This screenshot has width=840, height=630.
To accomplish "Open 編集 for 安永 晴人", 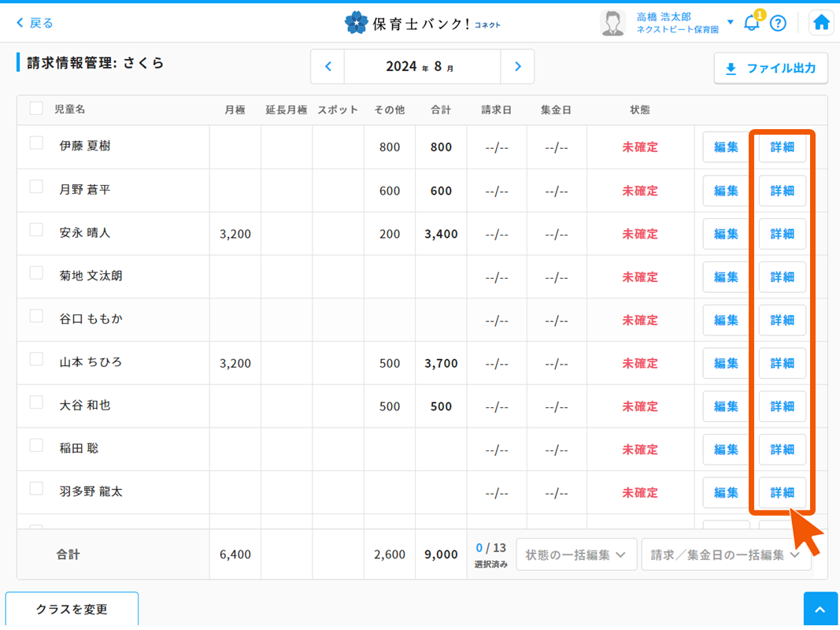I will [x=726, y=234].
